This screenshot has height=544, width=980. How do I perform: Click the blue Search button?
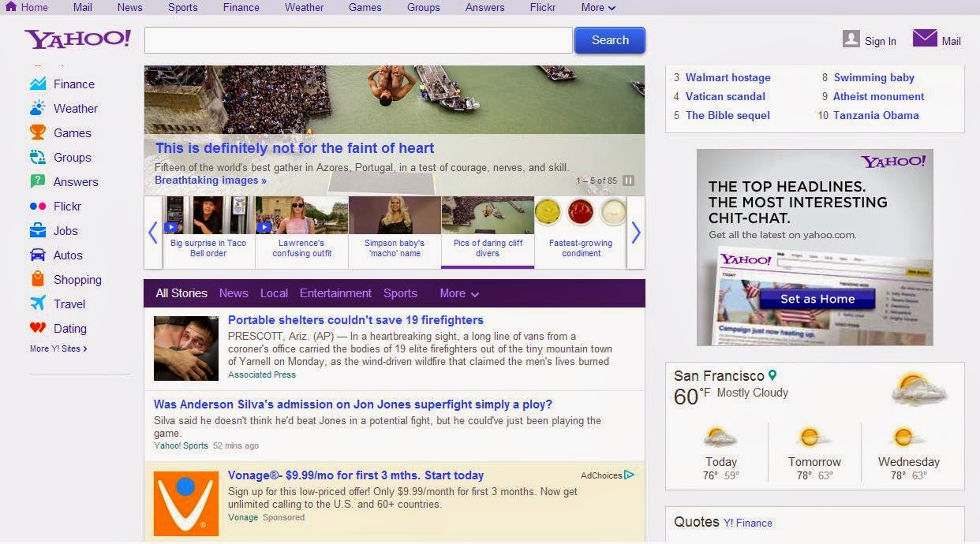(610, 40)
